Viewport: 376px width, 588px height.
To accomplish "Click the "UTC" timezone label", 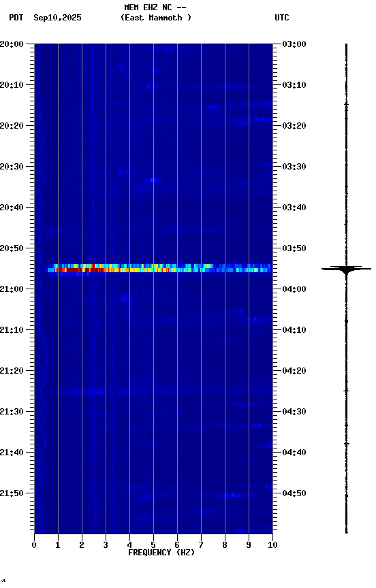I will click(282, 18).
